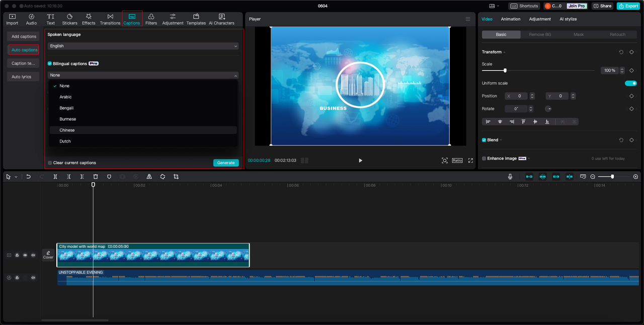
Task: Split the clip at the playhead
Action: click(x=55, y=177)
